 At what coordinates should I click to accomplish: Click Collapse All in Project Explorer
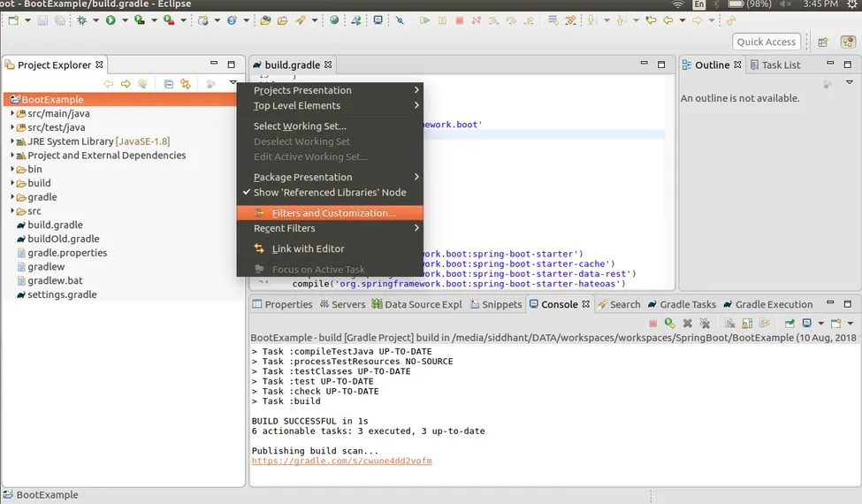(169, 84)
